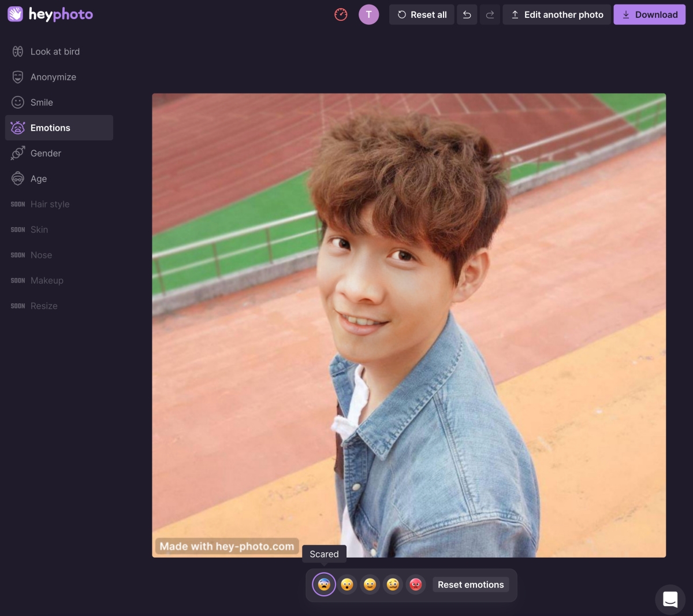Open the T user avatar menu
This screenshot has width=693, height=616.
click(x=369, y=14)
